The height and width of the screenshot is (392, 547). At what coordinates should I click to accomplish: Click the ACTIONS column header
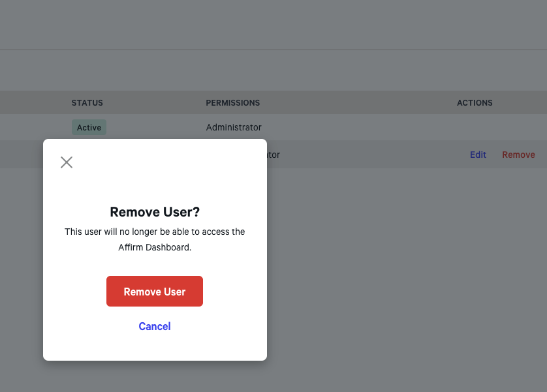[x=475, y=102]
